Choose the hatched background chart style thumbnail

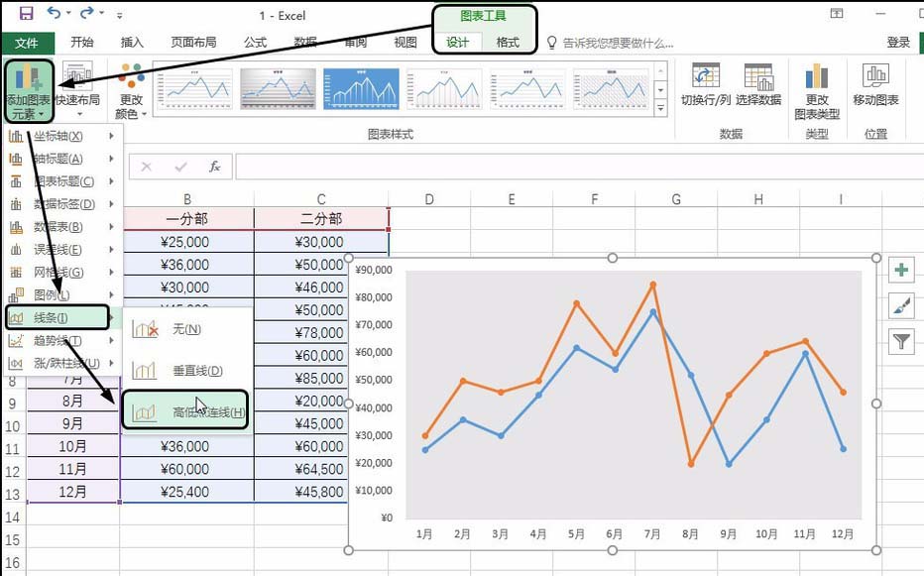tap(611, 88)
